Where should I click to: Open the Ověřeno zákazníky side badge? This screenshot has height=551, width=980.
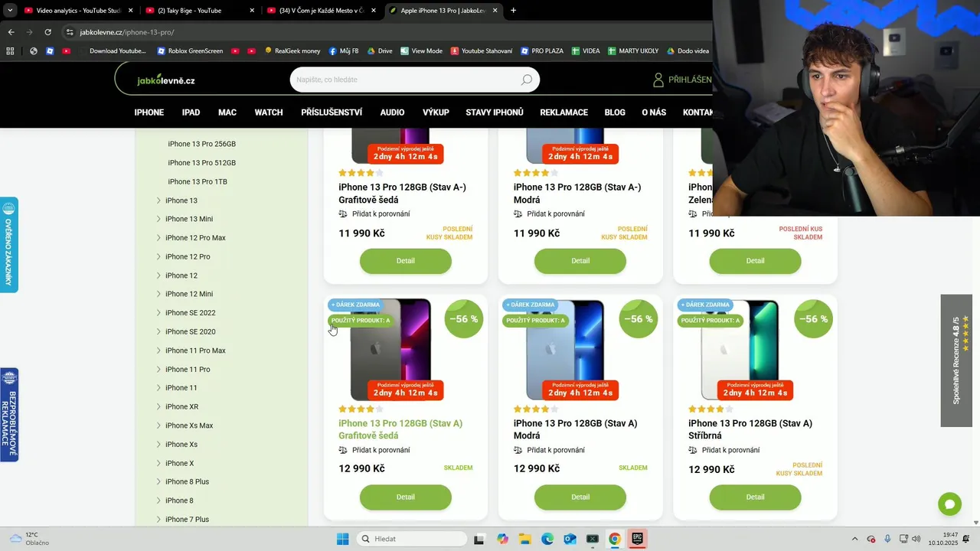coord(9,245)
